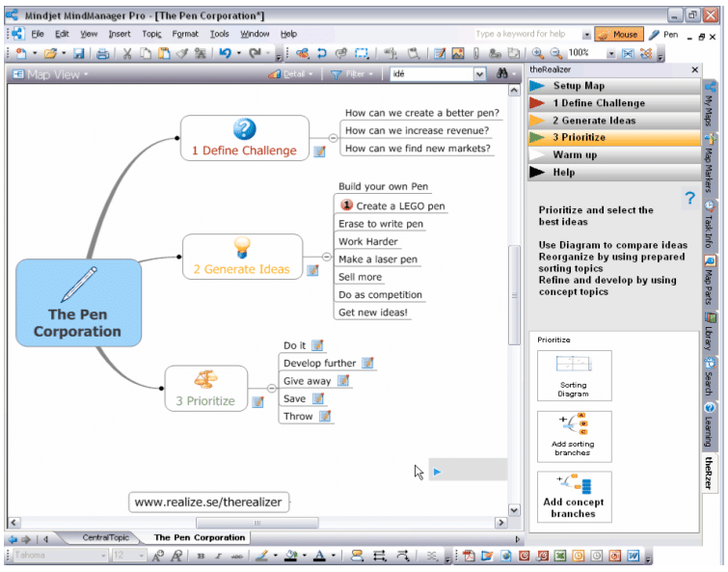The image size is (728, 572).
Task: Click the Warm up step button
Action: (614, 155)
